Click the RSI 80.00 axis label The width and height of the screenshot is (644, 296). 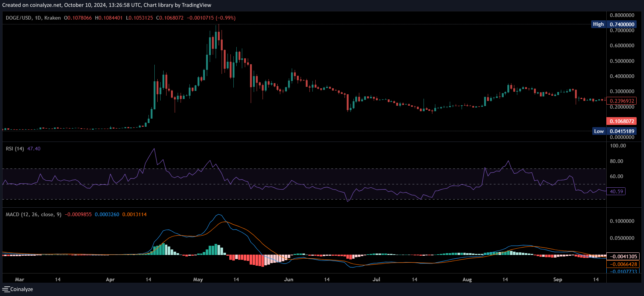616,161
